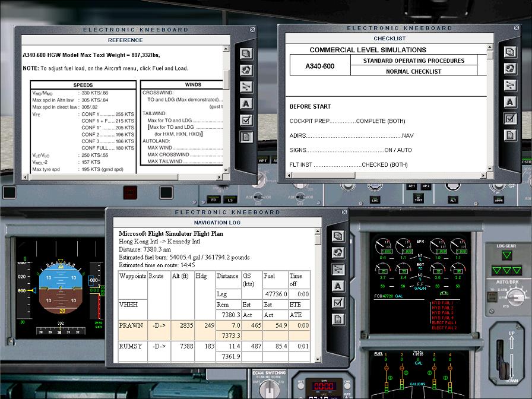Show key commands 'A' icon in Checklist kneeboard
The width and height of the screenshot is (532, 399).
(x=510, y=102)
